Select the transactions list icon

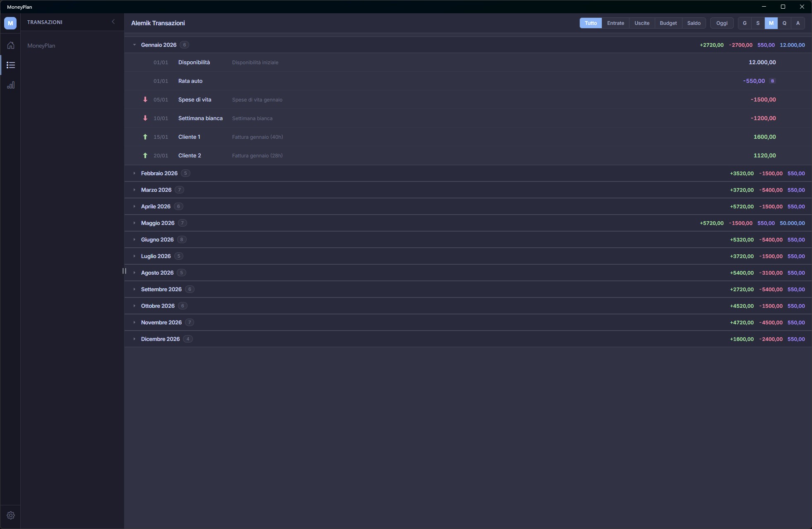(x=11, y=65)
